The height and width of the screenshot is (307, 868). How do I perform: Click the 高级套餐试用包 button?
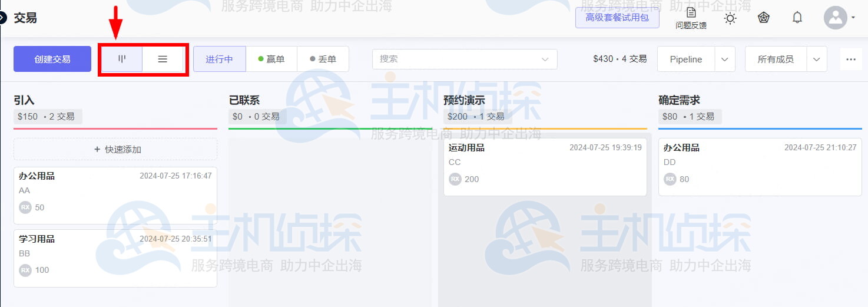tap(617, 18)
